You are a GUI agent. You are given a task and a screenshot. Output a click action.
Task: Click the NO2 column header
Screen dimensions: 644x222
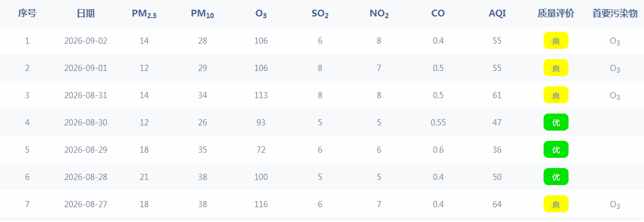(x=379, y=14)
